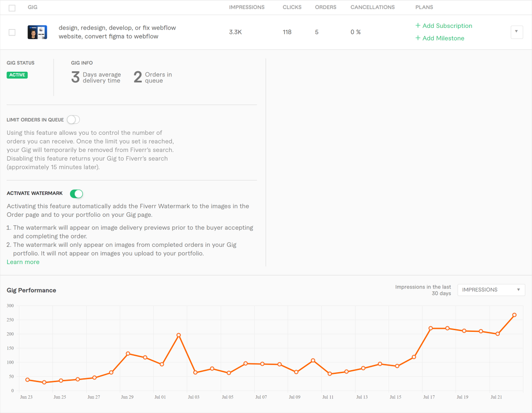Click the 118 clicks value

[x=287, y=32]
